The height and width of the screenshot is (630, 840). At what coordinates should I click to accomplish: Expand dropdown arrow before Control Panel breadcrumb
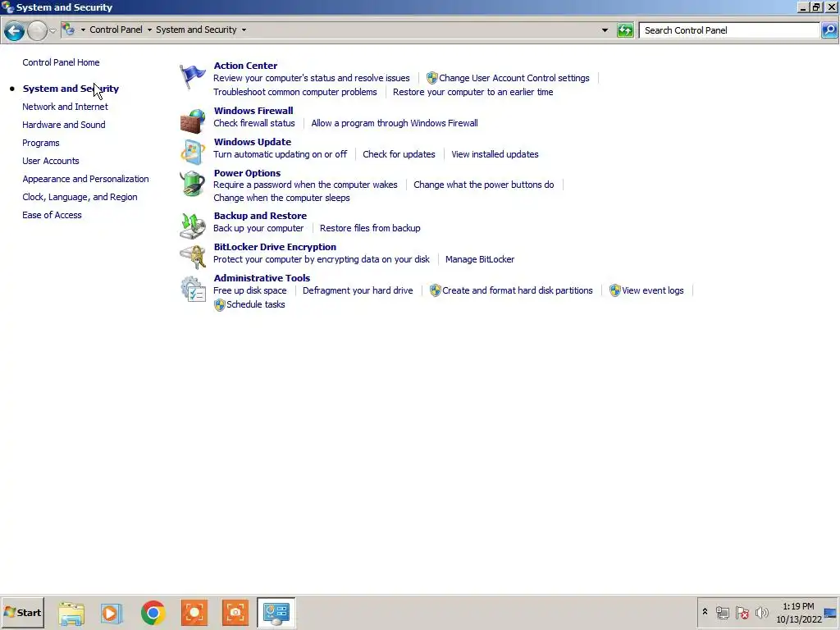pos(83,30)
